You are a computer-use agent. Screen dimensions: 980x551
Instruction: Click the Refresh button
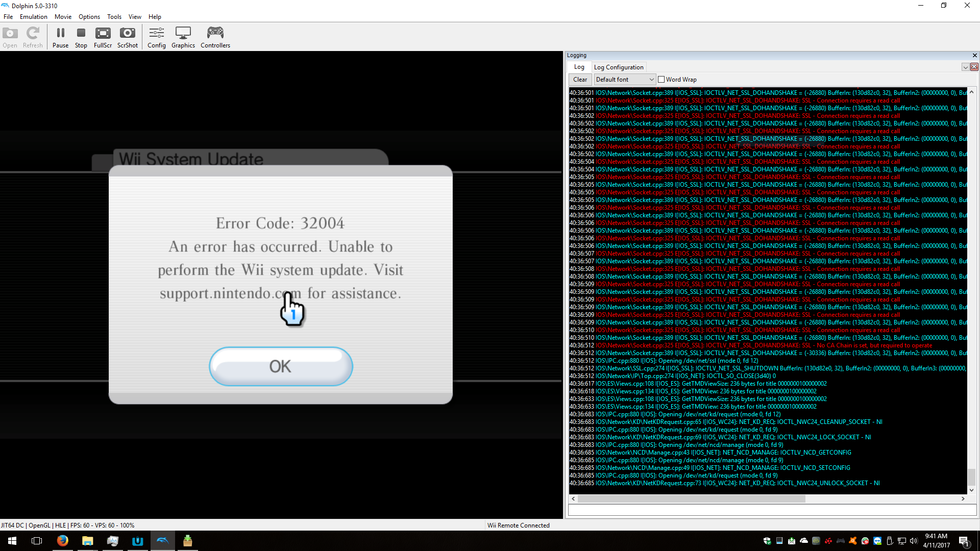click(x=32, y=36)
